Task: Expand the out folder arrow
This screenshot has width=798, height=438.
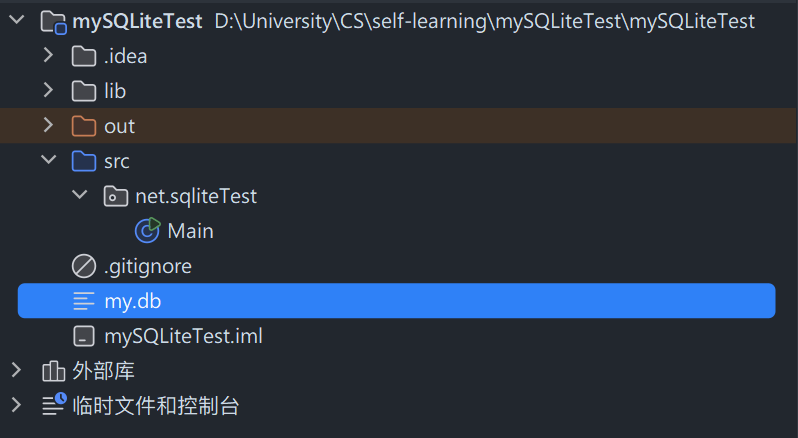Action: tap(48, 126)
